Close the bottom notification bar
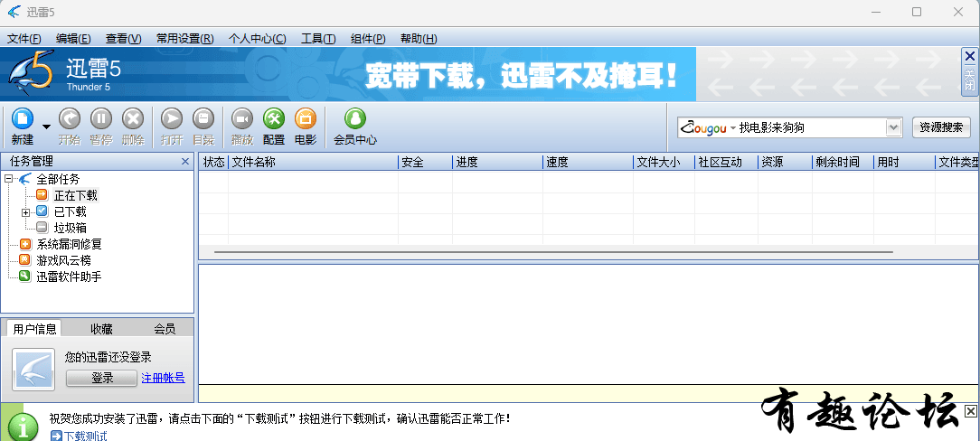Viewport: 980px width, 441px height. (x=970, y=411)
